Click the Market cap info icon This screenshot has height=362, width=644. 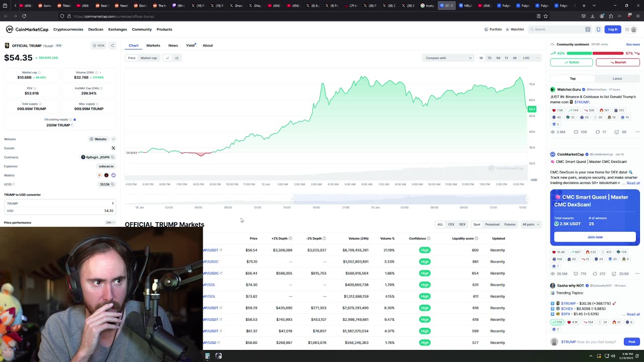[40, 72]
